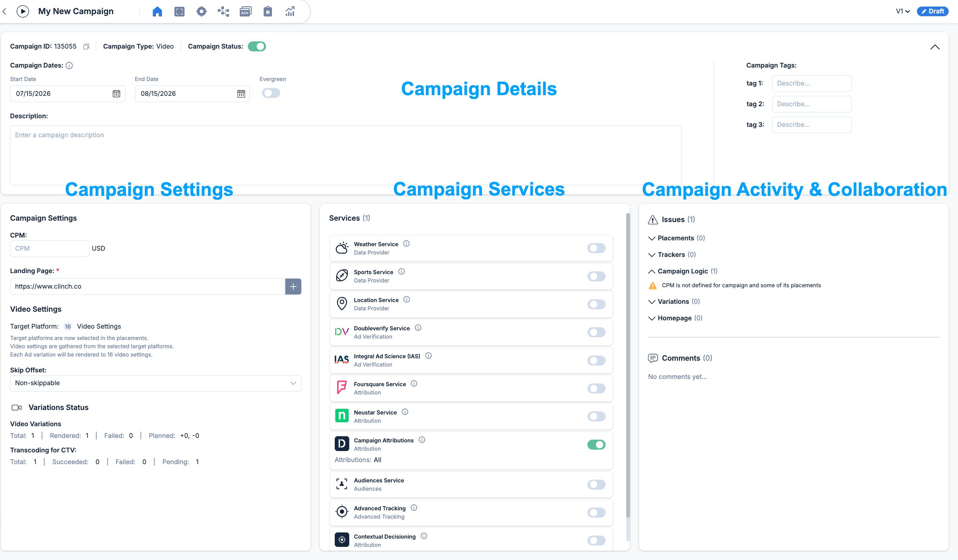Click info icon for Location Service
The height and width of the screenshot is (560, 958).
pyautogui.click(x=407, y=299)
